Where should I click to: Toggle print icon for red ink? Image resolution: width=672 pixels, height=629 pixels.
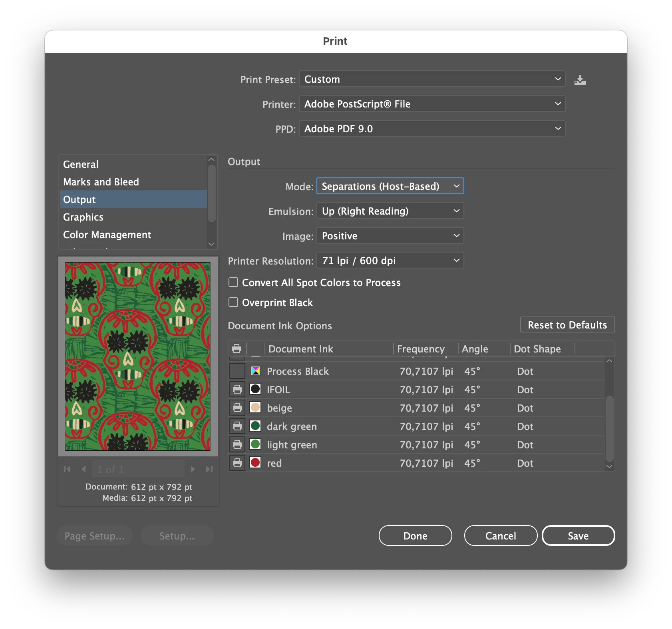(237, 463)
